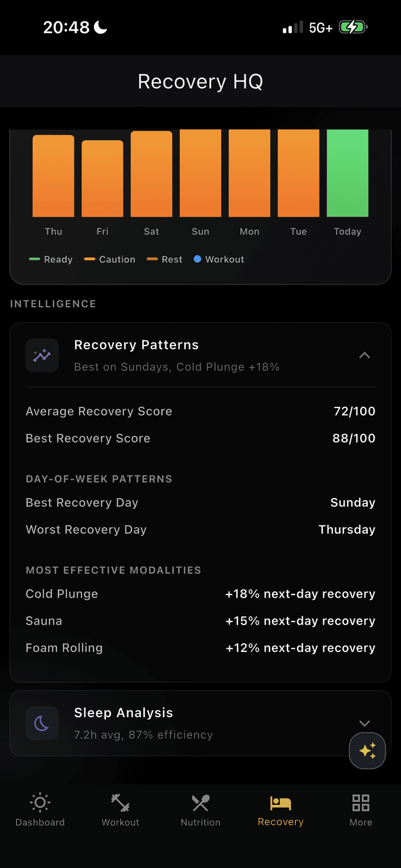Tap the Recovery Patterns chart icon
The image size is (401, 868).
42,355
